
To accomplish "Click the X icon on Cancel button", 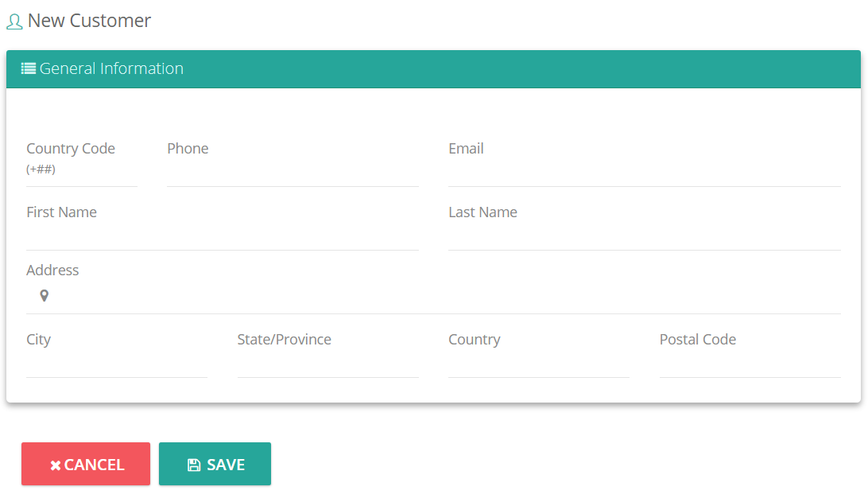I will click(56, 465).
